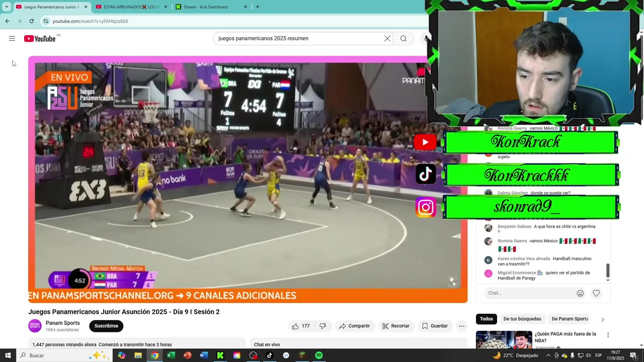Click Benjamin Salinas chat message author
Screen dimensions: 644x362
click(x=514, y=227)
